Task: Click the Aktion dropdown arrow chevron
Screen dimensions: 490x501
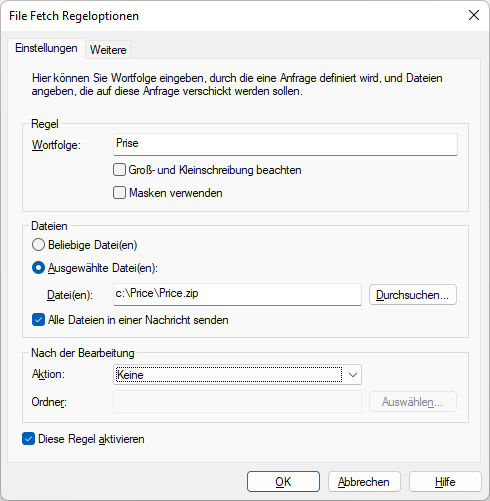Action: tap(353, 375)
